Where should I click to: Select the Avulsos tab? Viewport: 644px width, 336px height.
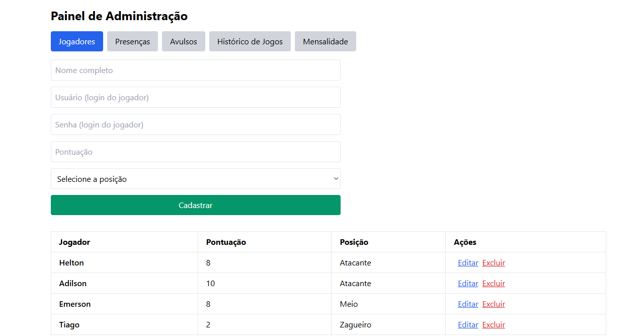pyautogui.click(x=184, y=41)
